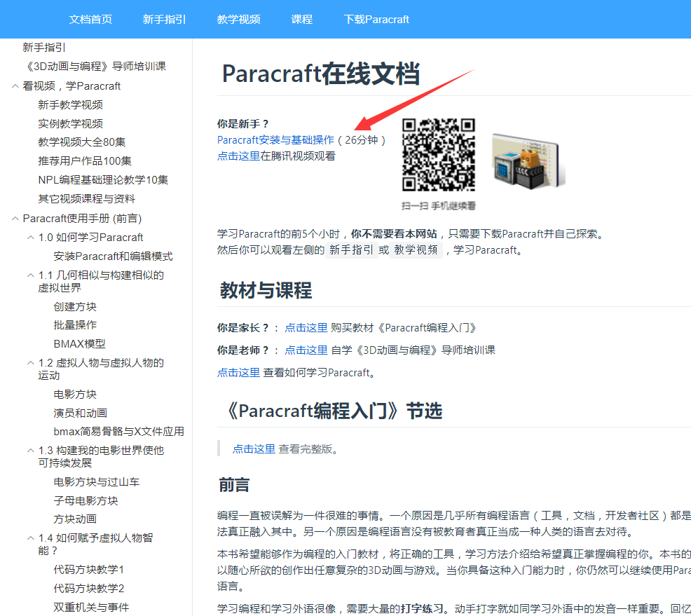Open 演员和动画 in sidebar
The width and height of the screenshot is (691, 616).
tap(80, 413)
